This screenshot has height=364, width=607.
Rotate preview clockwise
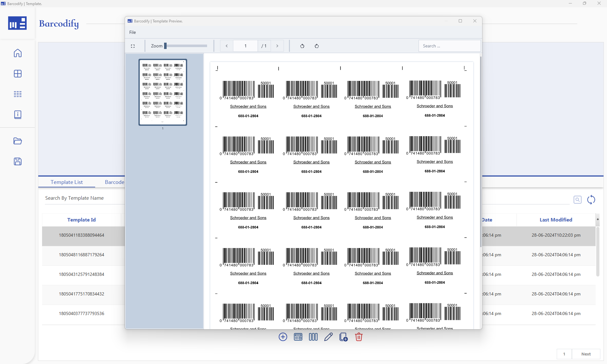click(317, 46)
